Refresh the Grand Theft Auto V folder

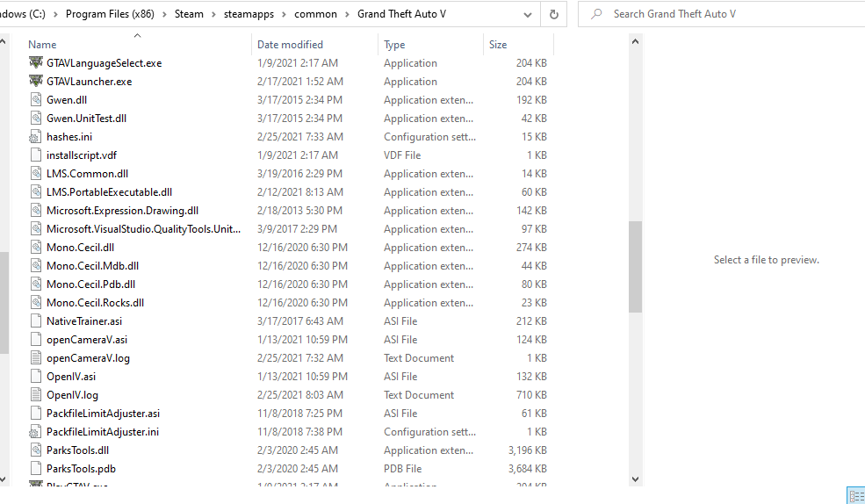coord(554,14)
